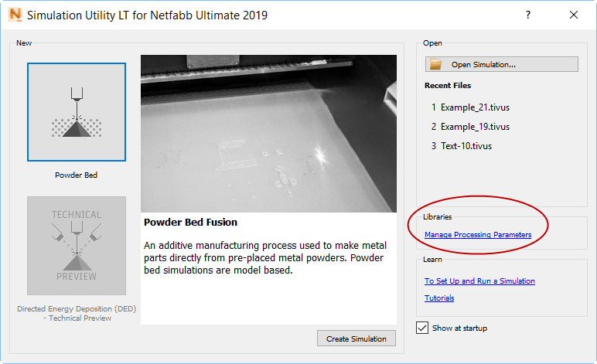Viewport: 597px width, 364px height.
Task: Click the Netfabb logo in title bar
Action: coord(15,15)
